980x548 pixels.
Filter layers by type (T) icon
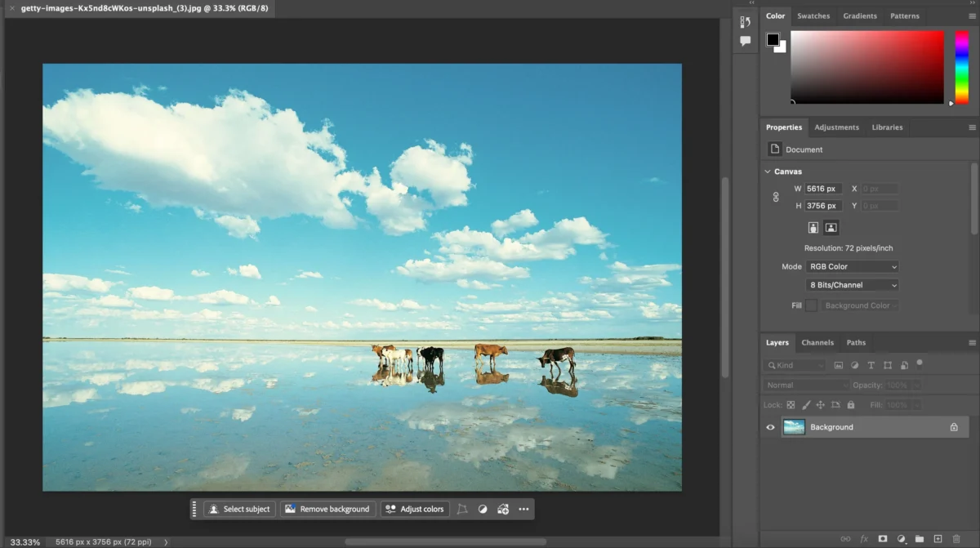(871, 365)
